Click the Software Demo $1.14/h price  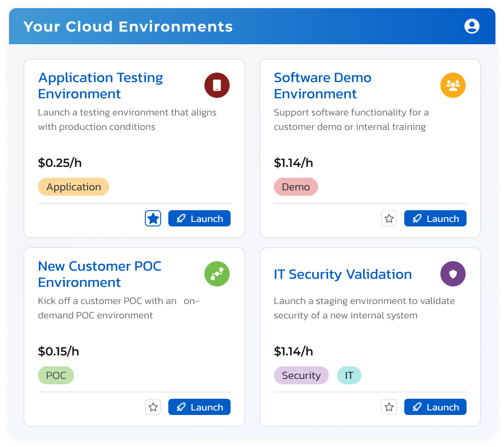click(293, 163)
